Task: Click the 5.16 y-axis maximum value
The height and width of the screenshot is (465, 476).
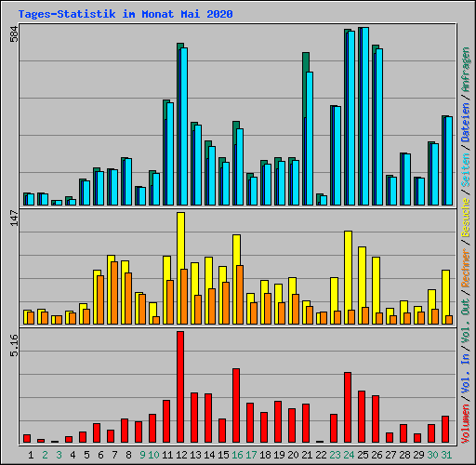Action: [x=14, y=345]
